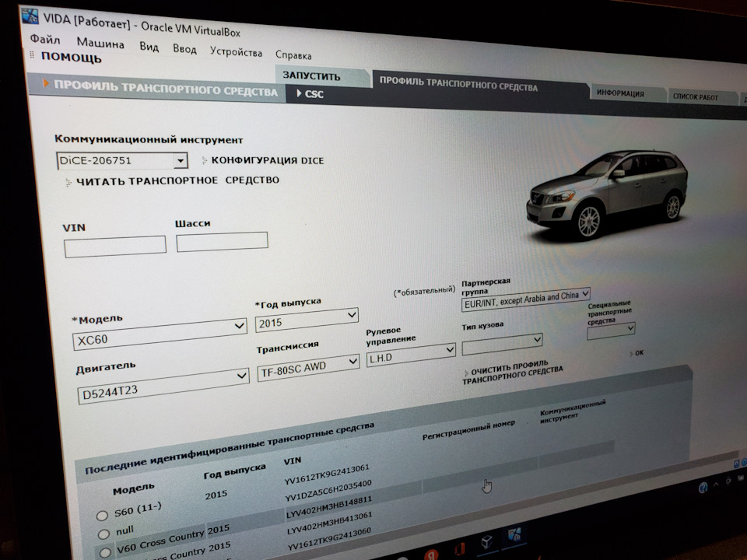
Task: Open the Файл menu
Action: 45,39
